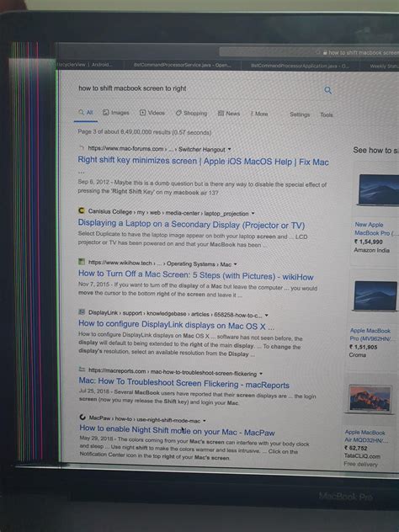The height and width of the screenshot is (532, 399).
Task: Click the ₹ 1,54,990 price text
Action: pos(369,242)
